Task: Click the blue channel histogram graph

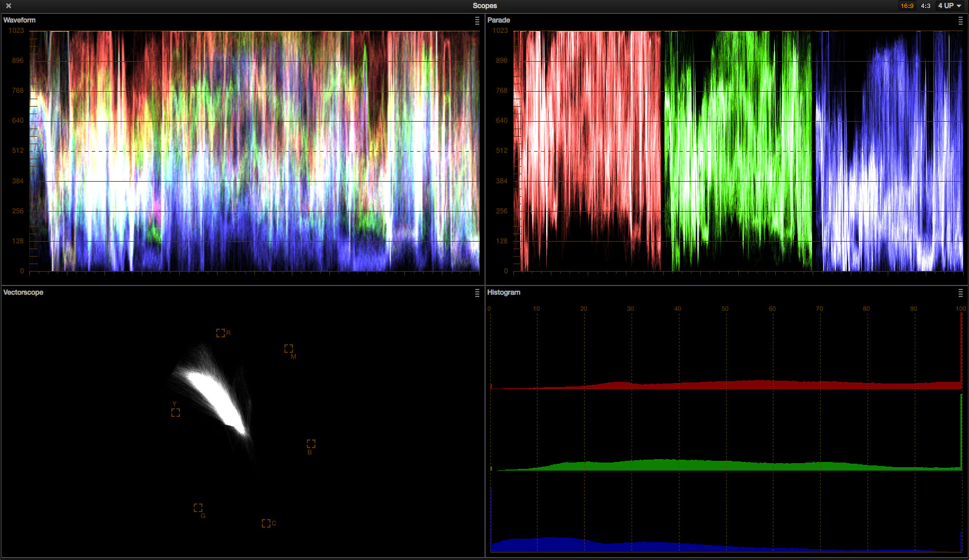Action: pos(577,544)
